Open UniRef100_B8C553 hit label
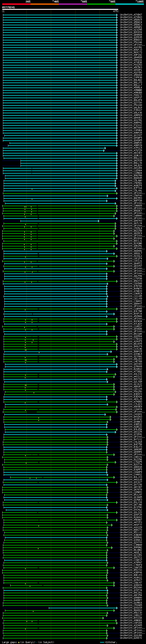Viewport: 146px width, 644px height. [131, 198]
